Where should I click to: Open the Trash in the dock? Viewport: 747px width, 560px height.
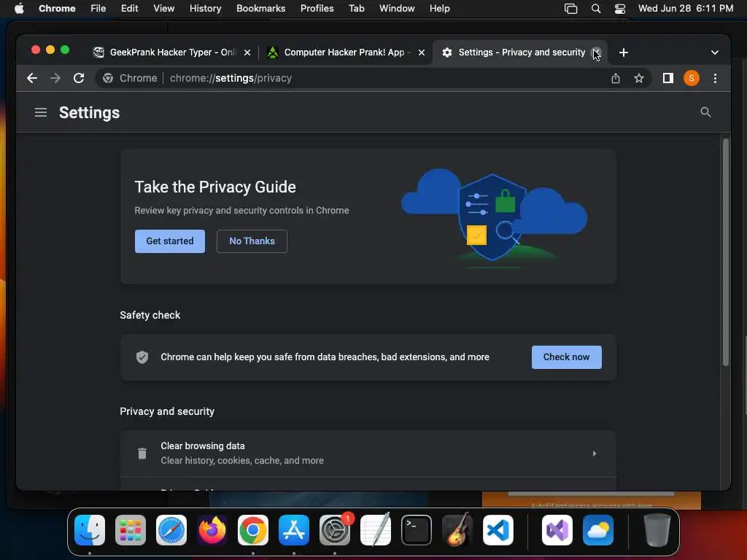click(x=657, y=530)
